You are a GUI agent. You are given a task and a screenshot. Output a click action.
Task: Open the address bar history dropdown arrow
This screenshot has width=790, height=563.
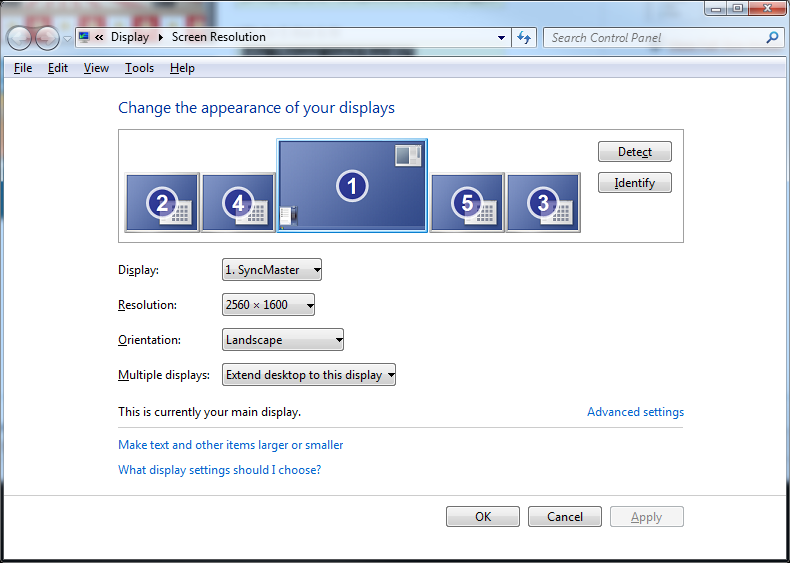(x=502, y=38)
